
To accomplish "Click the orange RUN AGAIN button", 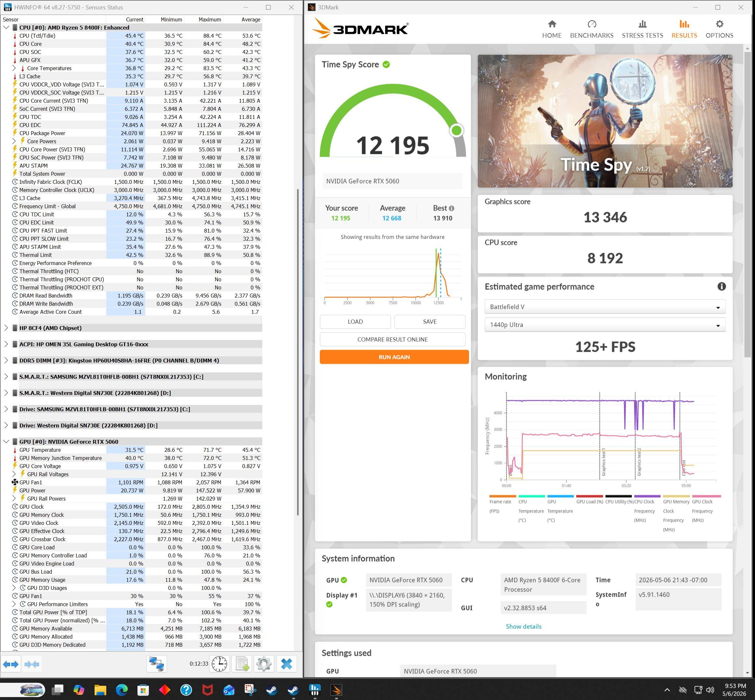I will point(394,357).
